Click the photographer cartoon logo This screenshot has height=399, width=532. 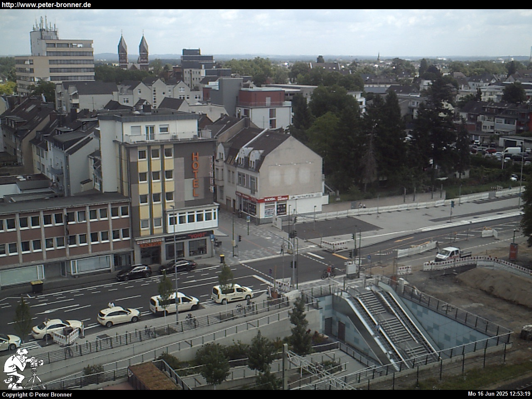coord(23,369)
